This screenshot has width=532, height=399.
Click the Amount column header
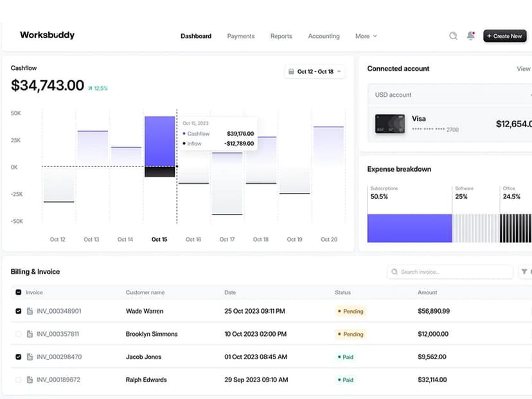[427, 292]
